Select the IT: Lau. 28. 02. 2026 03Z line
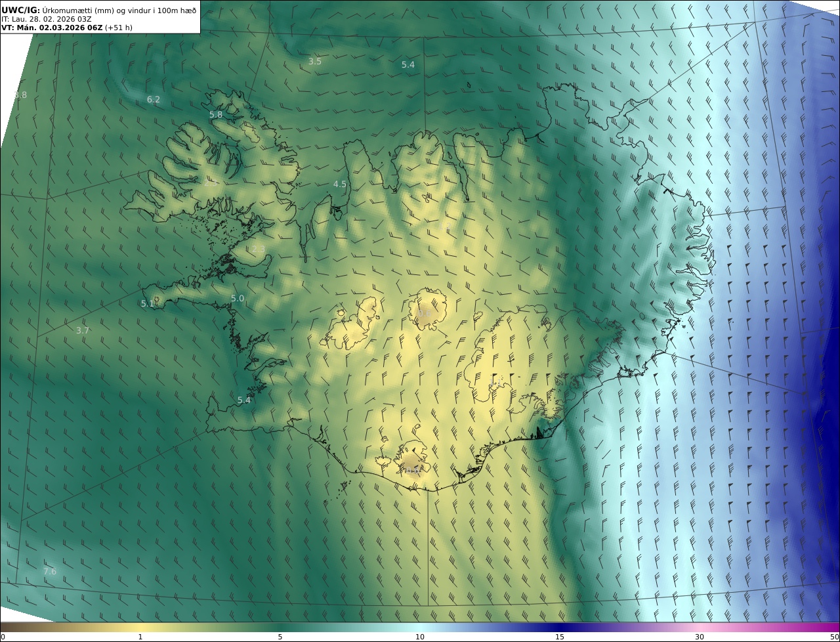 [x=47, y=19]
